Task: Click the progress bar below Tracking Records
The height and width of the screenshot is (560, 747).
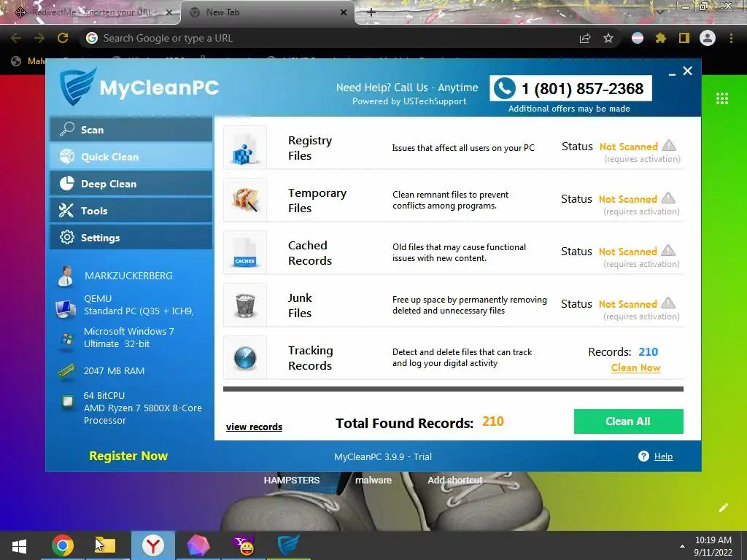Action: click(x=453, y=389)
